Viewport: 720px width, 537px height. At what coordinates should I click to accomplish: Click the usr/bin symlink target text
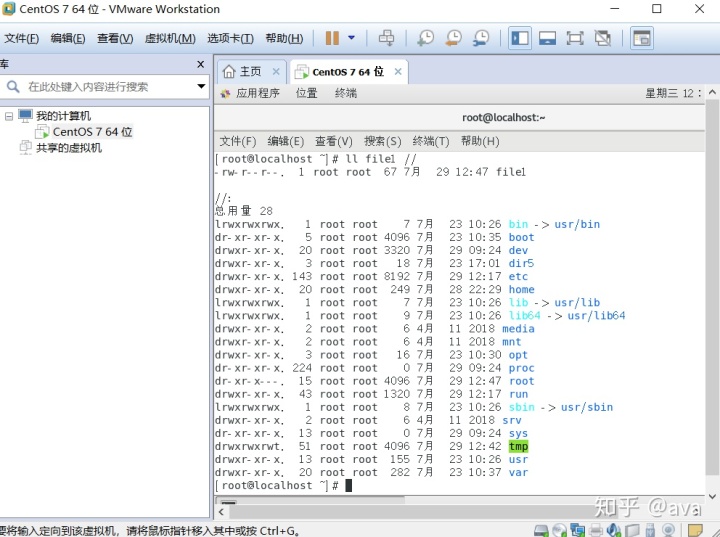(577, 224)
